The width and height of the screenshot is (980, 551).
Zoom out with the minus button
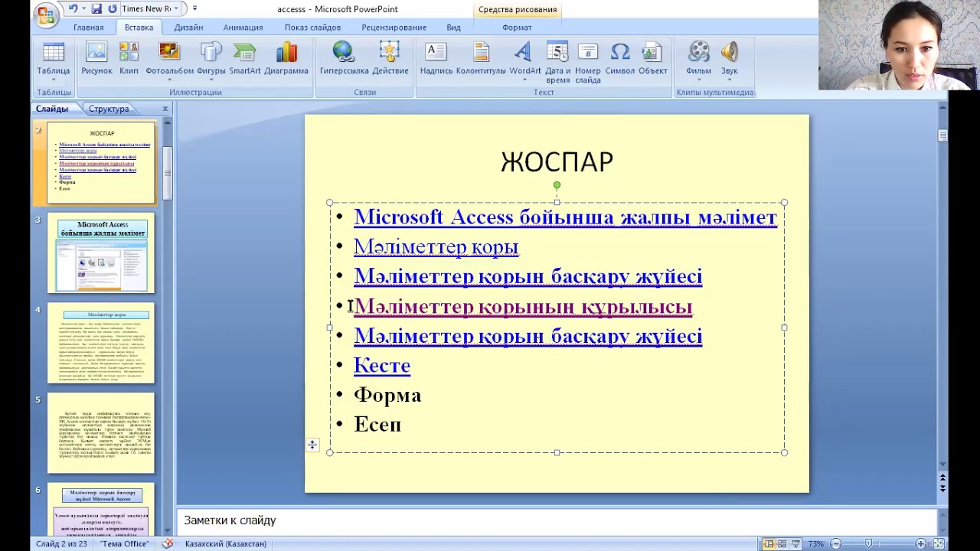pyautogui.click(x=836, y=544)
